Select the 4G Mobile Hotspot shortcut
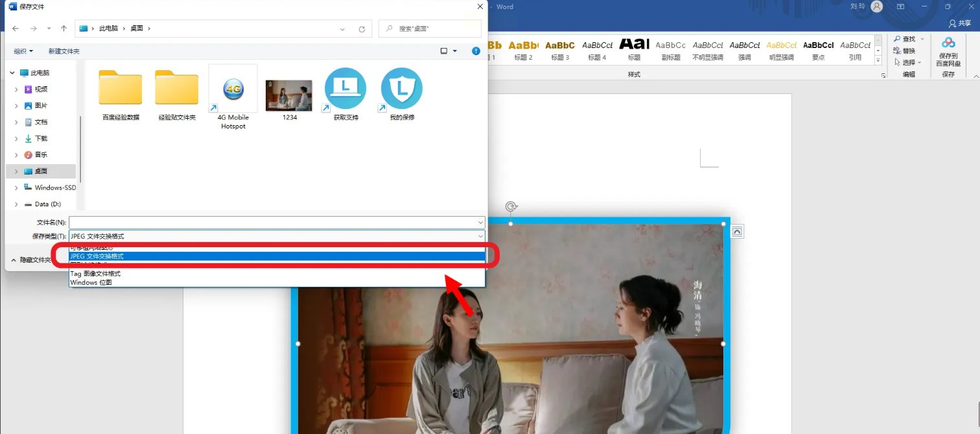 [233, 97]
